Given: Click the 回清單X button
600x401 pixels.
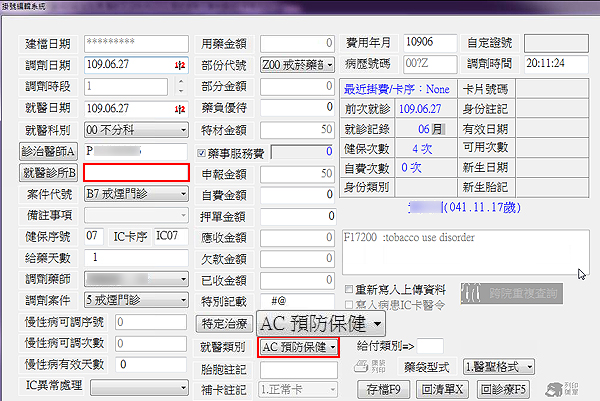Looking at the screenshot, I should (444, 388).
